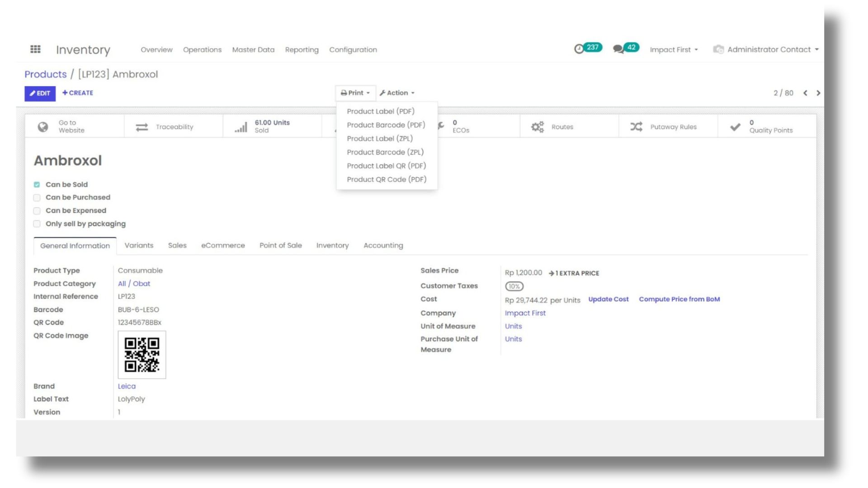Open the Master Data menu
The image size is (868, 488).
click(x=253, y=50)
